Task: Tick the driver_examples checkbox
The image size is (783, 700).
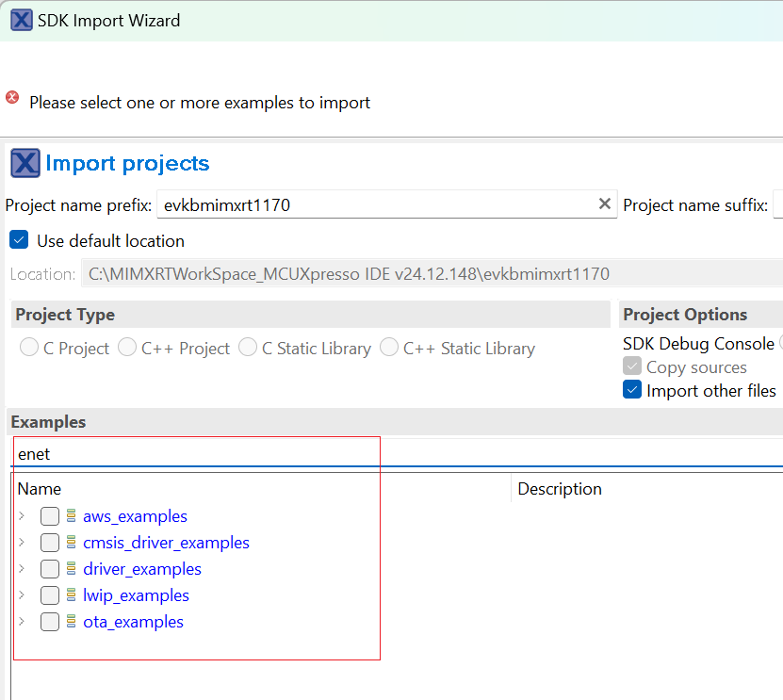Action: pyautogui.click(x=50, y=569)
